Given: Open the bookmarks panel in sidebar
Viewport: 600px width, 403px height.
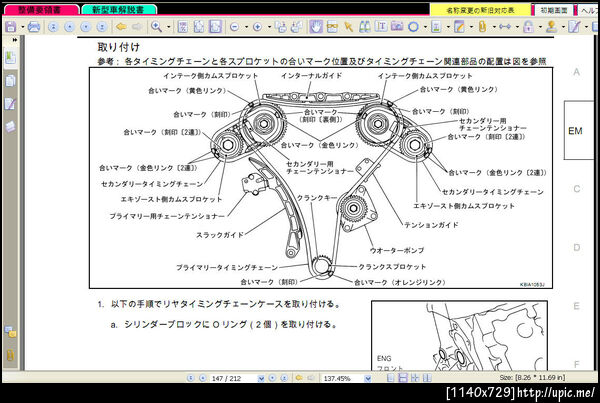Looking at the screenshot, I should [x=10, y=57].
